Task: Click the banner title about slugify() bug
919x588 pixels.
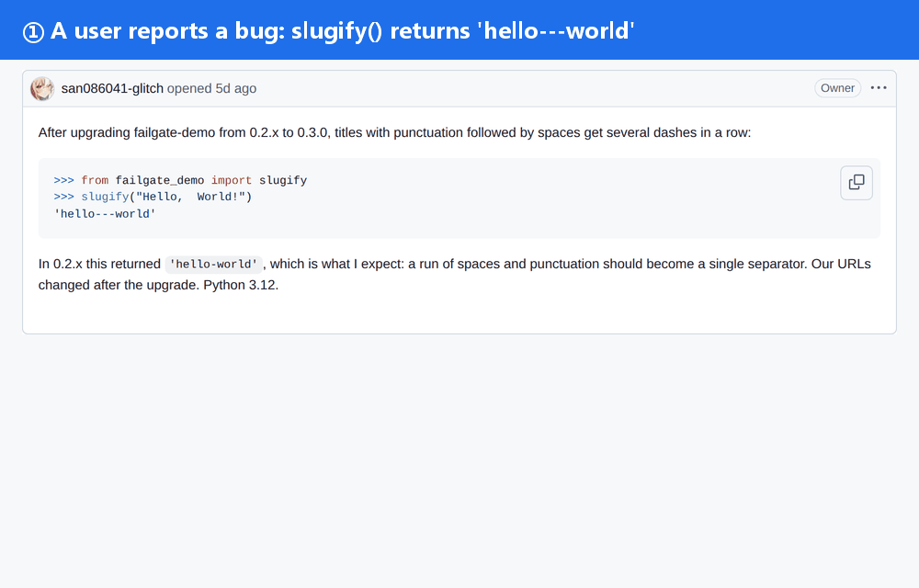Action: [329, 31]
